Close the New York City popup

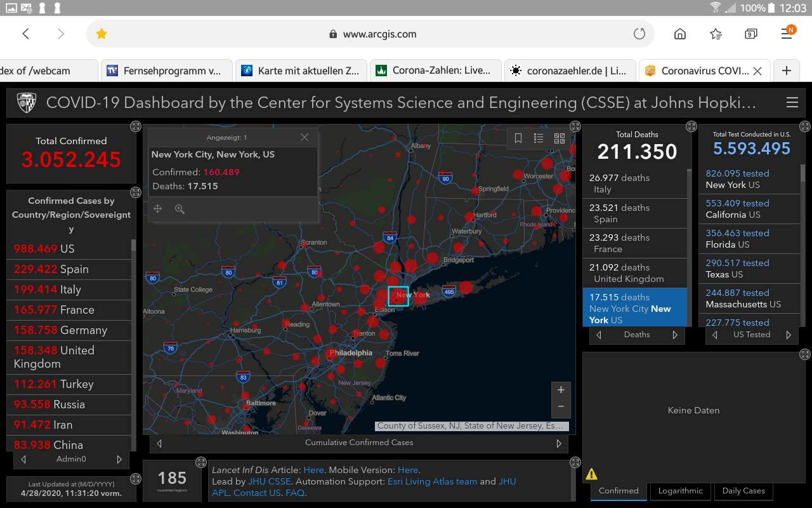tap(304, 137)
